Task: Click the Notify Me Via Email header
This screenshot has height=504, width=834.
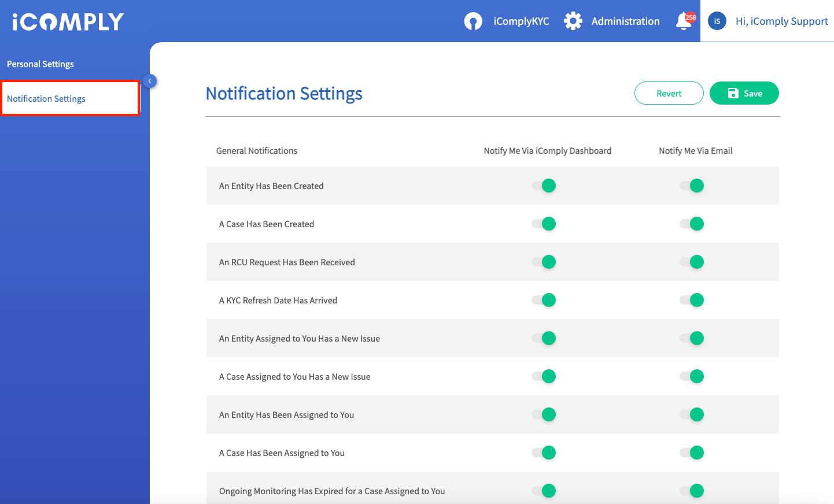Action: (696, 151)
